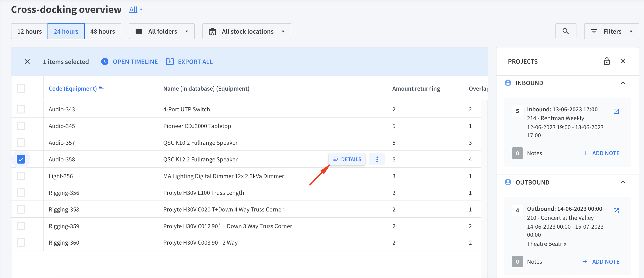
Task: Click the lock icon in Projects panel
Action: tap(607, 61)
